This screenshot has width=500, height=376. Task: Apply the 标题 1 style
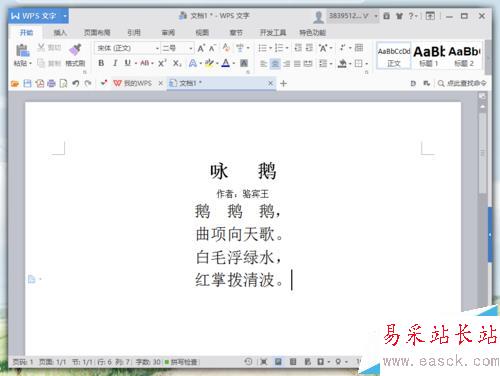pos(429,56)
